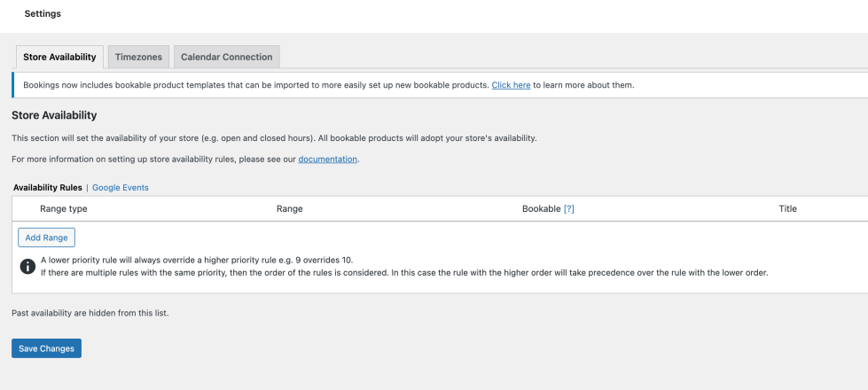Viewport: 868px width, 390px height.
Task: Follow the 'Click here' templates link
Action: coord(511,85)
